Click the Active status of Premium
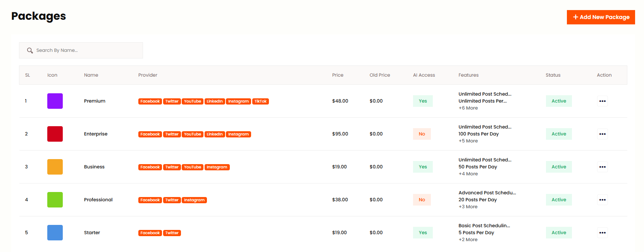Viewport: 644px width, 252px height. pos(559,101)
